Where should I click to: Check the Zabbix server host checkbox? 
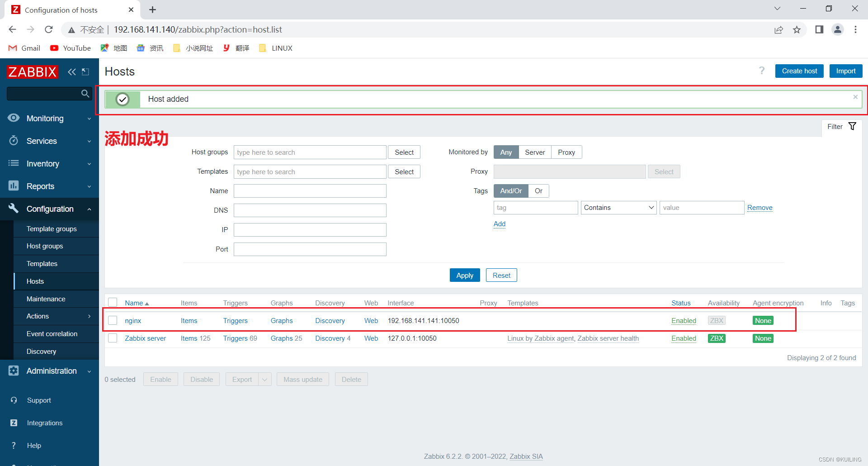click(113, 338)
